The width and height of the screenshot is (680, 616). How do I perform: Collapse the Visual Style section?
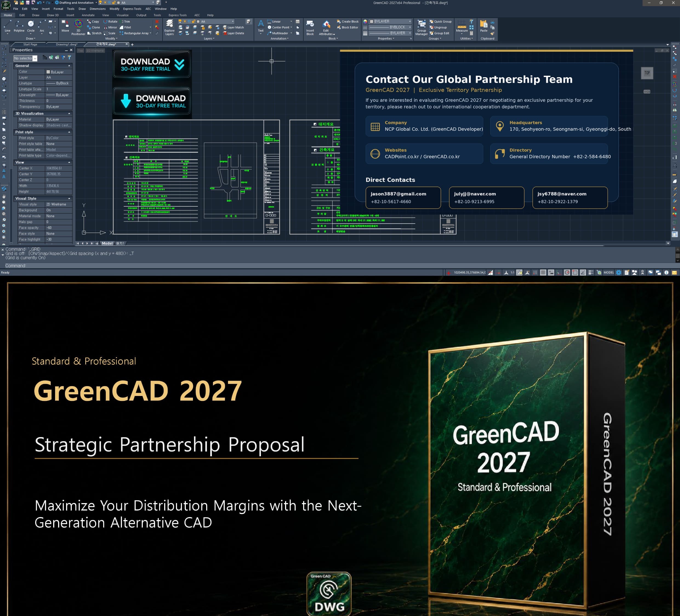click(69, 199)
